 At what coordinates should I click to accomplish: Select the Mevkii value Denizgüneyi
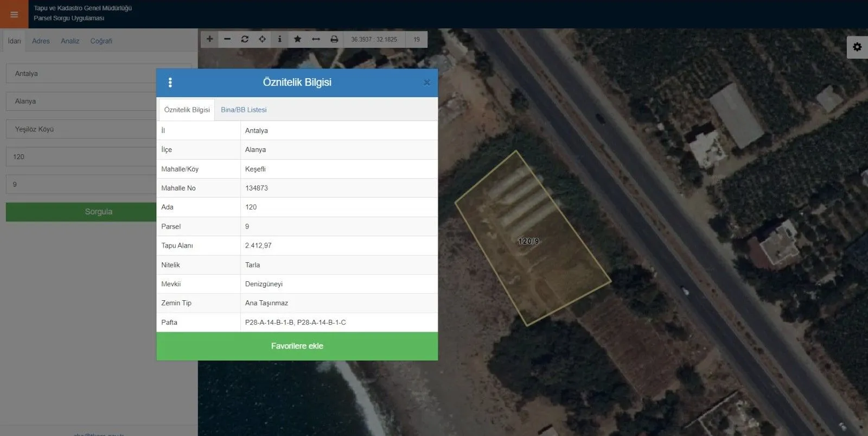click(264, 284)
